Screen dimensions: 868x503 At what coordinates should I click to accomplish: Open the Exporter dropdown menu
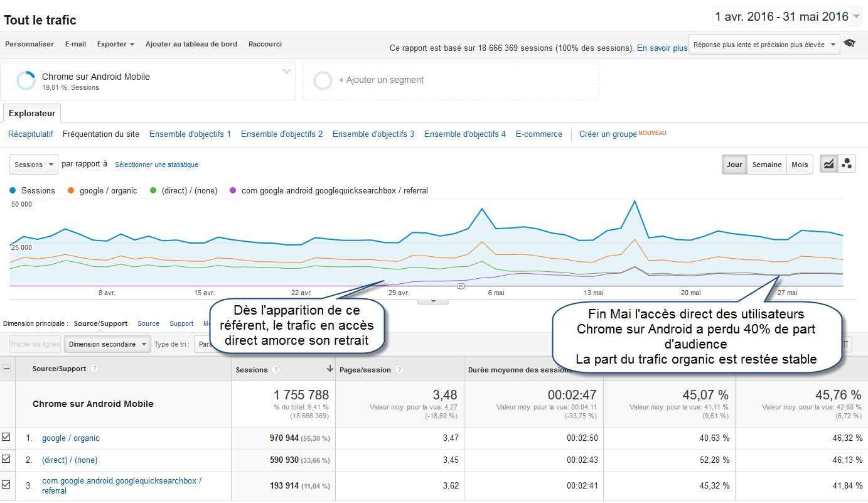point(115,44)
